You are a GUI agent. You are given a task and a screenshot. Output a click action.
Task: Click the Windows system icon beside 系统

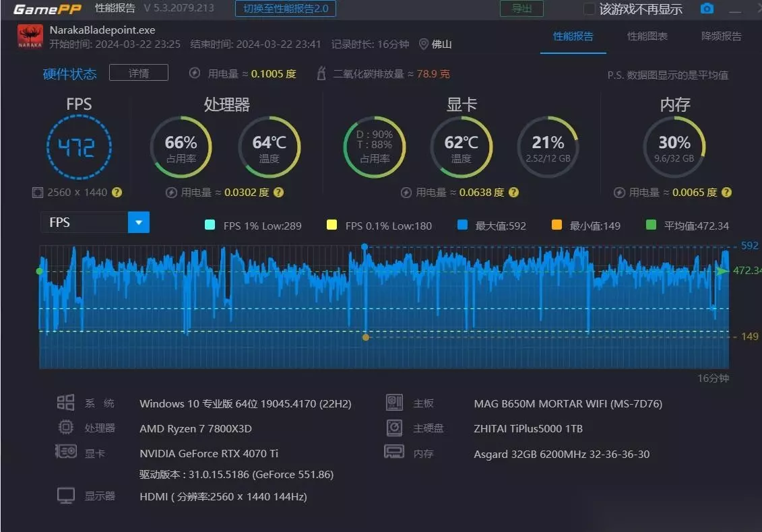click(x=65, y=403)
